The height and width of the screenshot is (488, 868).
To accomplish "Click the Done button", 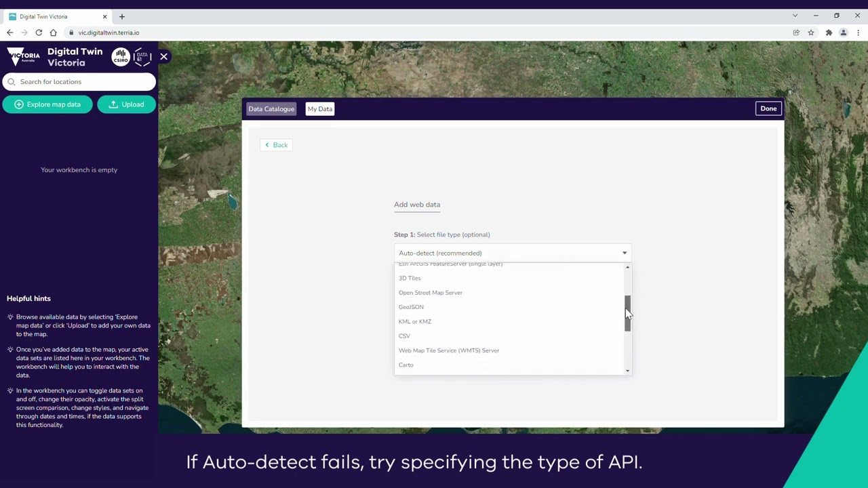I will [x=768, y=108].
